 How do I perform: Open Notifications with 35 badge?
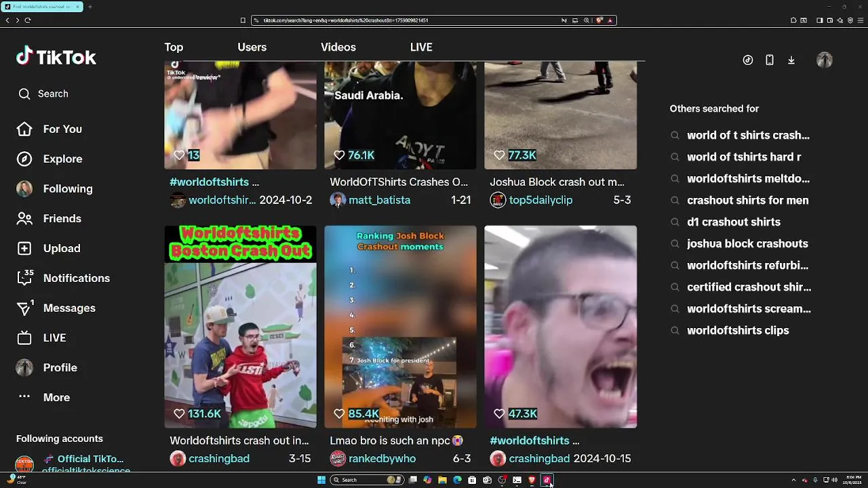[63, 278]
